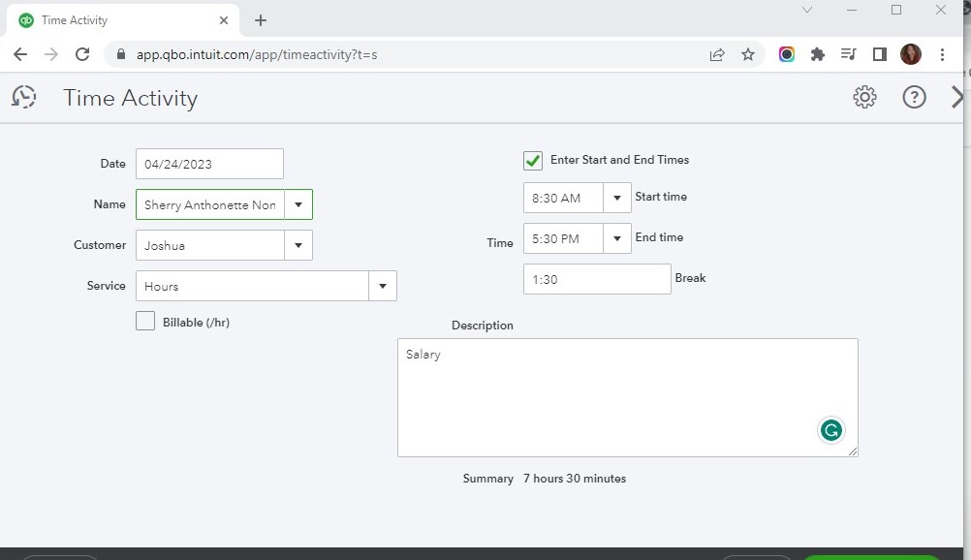Open the Time Activity settings gear
The image size is (971, 560).
864,97
